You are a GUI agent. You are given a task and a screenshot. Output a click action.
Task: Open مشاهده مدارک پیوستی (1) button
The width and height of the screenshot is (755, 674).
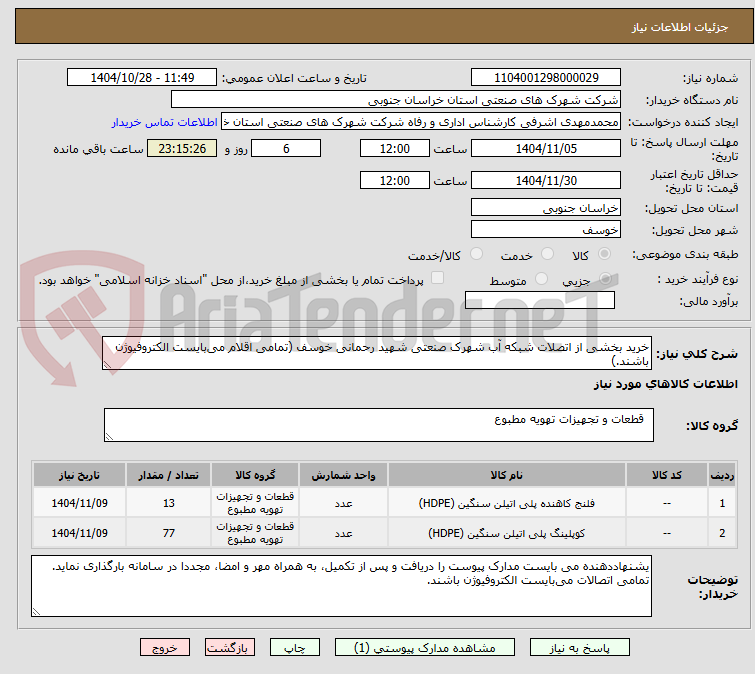tap(425, 648)
